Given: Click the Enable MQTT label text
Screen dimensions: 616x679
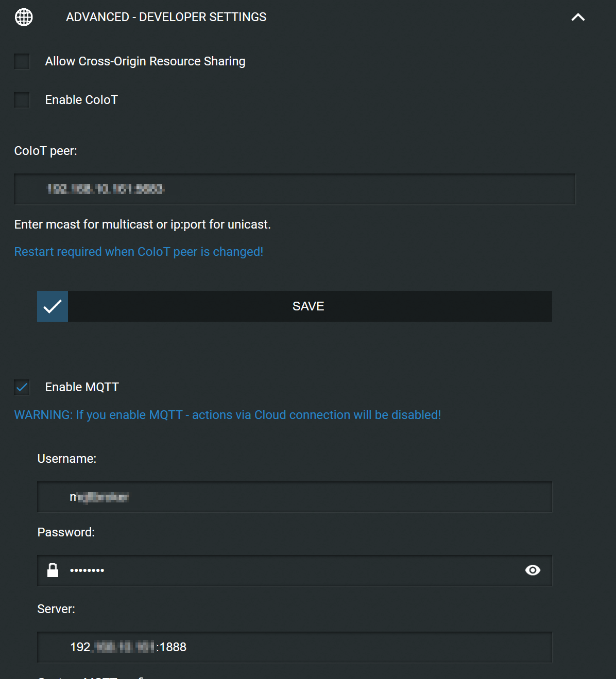Looking at the screenshot, I should click(82, 387).
